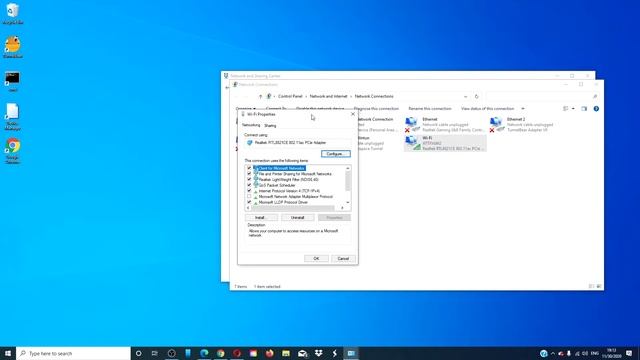Uncheck QoS Packet Scheduler

(249, 185)
